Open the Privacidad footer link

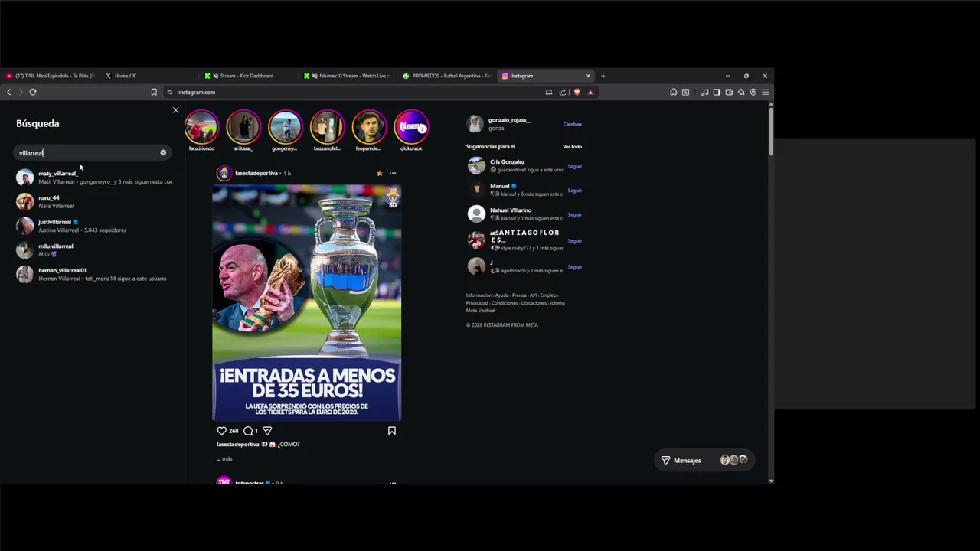(x=476, y=303)
